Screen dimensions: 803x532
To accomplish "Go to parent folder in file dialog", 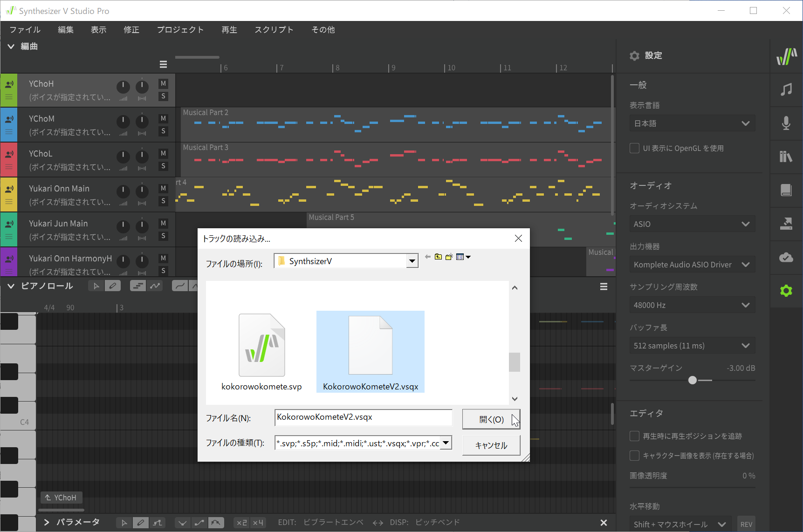I will pos(439,257).
